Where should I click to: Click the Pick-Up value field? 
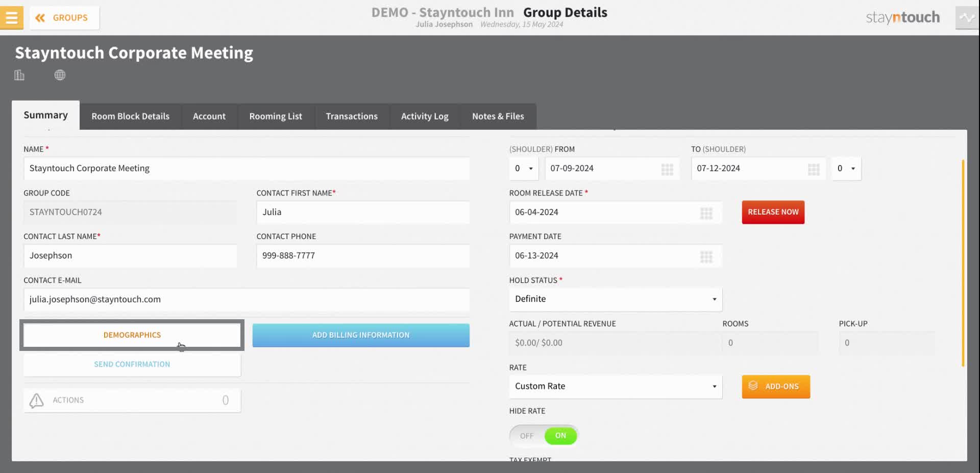click(887, 343)
